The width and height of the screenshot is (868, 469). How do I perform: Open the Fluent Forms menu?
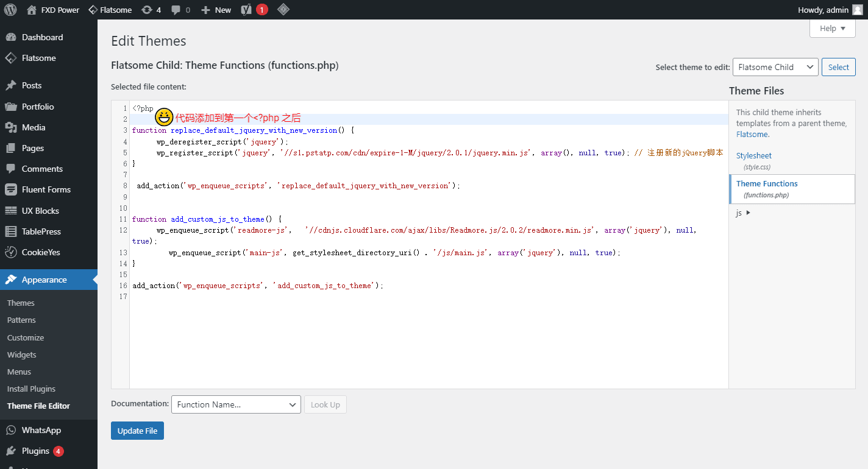tap(46, 189)
